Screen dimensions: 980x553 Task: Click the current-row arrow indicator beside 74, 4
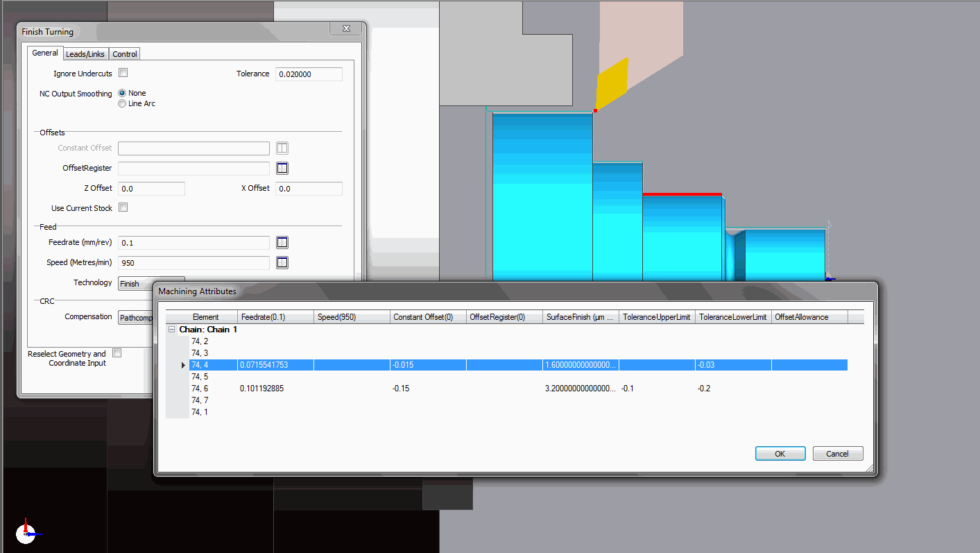click(x=184, y=365)
